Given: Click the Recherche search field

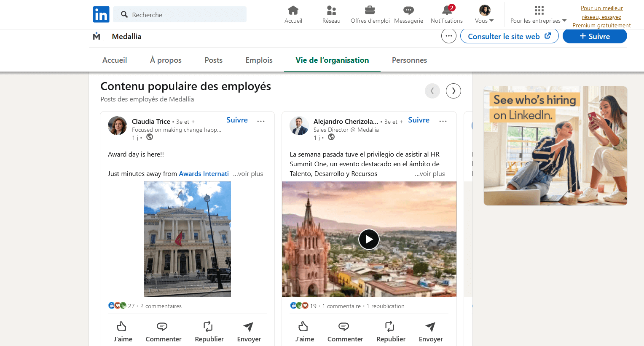Looking at the screenshot, I should tap(180, 14).
